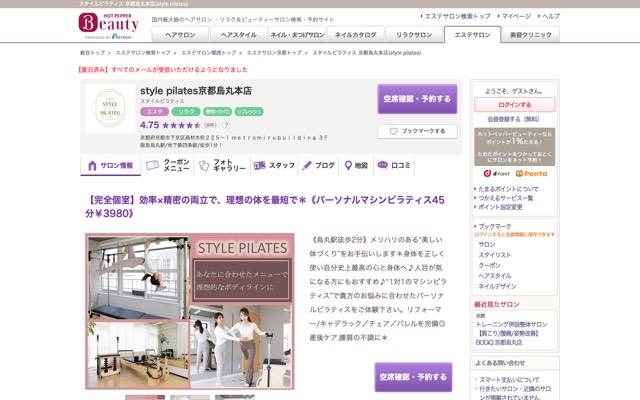Open ヘルプ link
The image size is (640, 400).
[x=551, y=16]
